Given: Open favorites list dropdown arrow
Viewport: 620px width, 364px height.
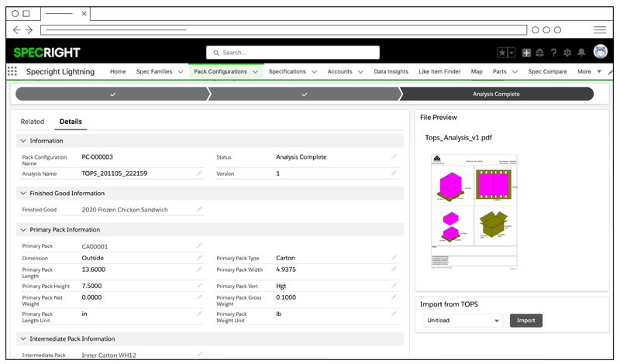Looking at the screenshot, I should click(511, 53).
